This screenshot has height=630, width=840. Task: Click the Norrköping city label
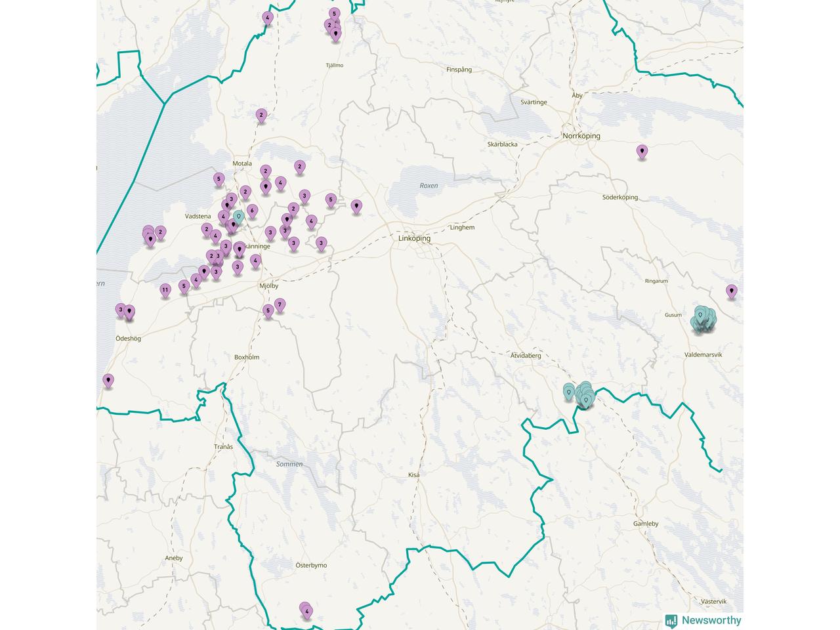pyautogui.click(x=581, y=136)
